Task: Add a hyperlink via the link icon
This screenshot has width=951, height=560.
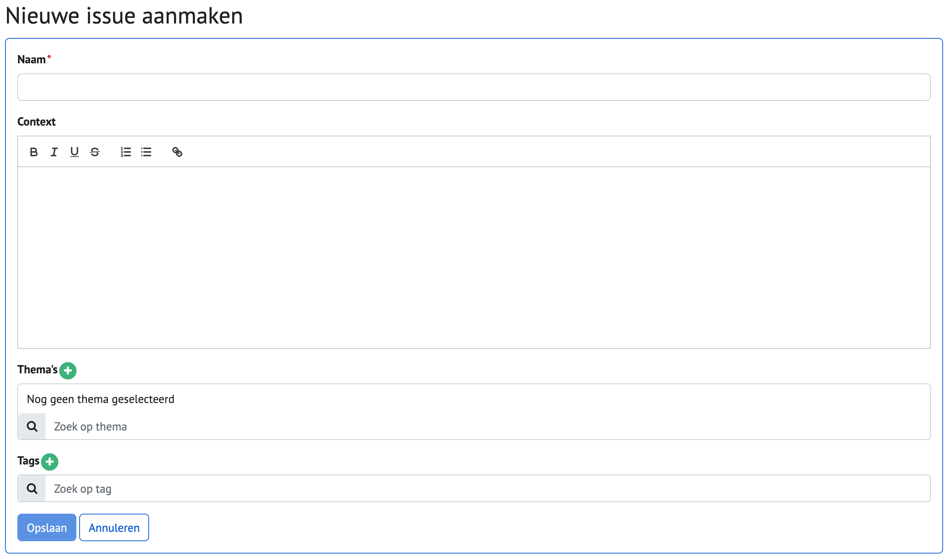Action: pyautogui.click(x=177, y=152)
